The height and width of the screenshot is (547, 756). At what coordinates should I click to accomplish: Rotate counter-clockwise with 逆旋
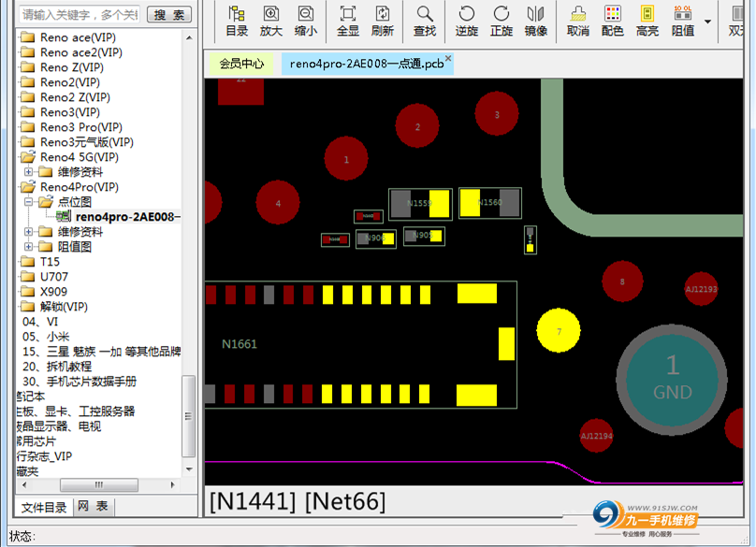coord(467,22)
